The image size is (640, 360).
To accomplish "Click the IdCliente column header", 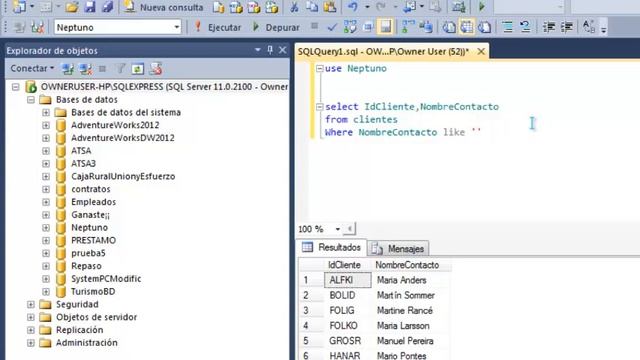I will pos(348,265).
